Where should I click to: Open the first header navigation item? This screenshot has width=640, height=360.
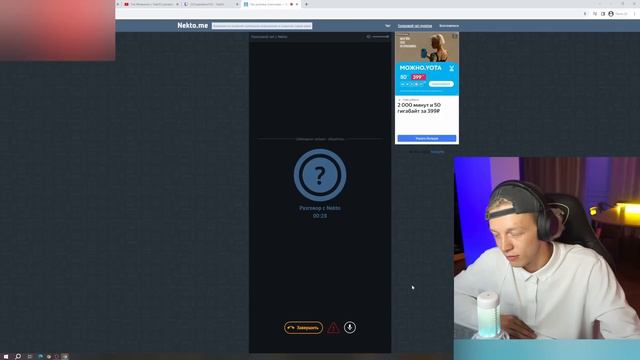point(388,26)
